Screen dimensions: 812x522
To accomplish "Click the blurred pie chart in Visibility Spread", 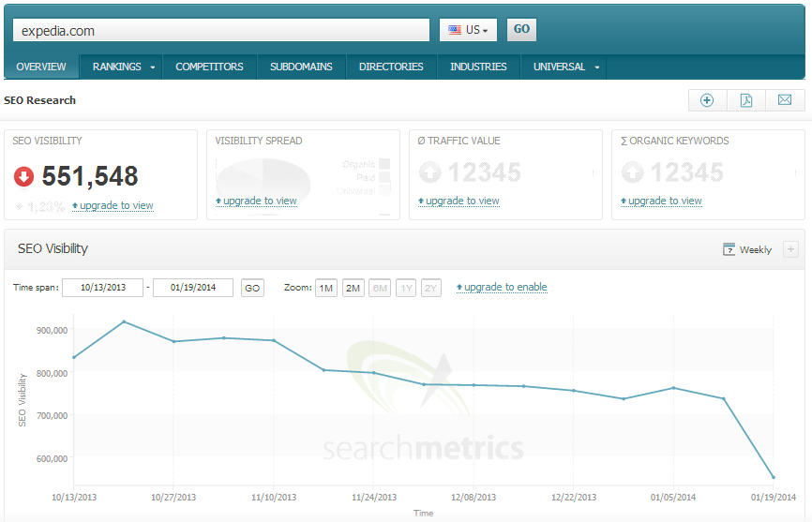I will pos(263,181).
